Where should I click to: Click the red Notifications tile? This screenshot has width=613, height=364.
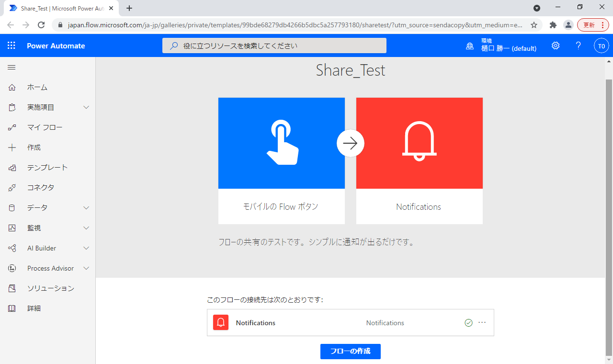pos(420,161)
